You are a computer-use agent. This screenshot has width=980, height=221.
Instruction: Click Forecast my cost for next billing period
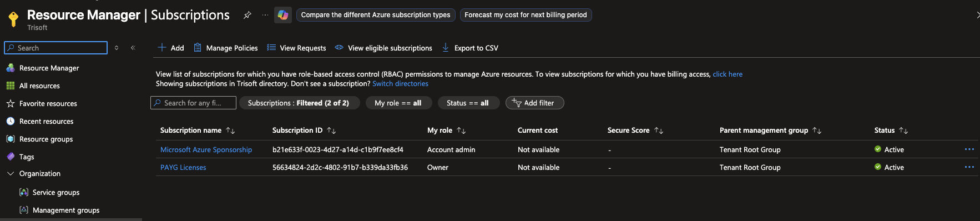pos(526,15)
